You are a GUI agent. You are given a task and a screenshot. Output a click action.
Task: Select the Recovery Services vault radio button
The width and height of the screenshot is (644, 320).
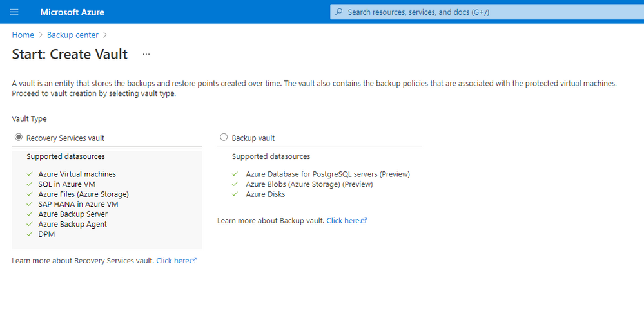click(x=19, y=137)
